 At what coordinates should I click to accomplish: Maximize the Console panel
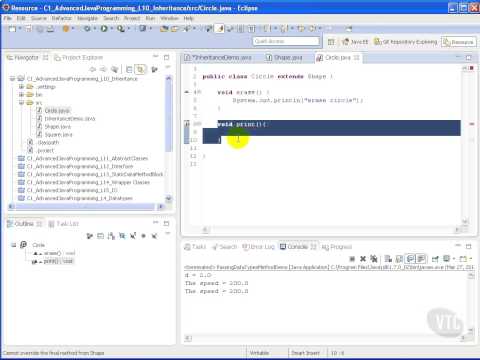coord(469,247)
